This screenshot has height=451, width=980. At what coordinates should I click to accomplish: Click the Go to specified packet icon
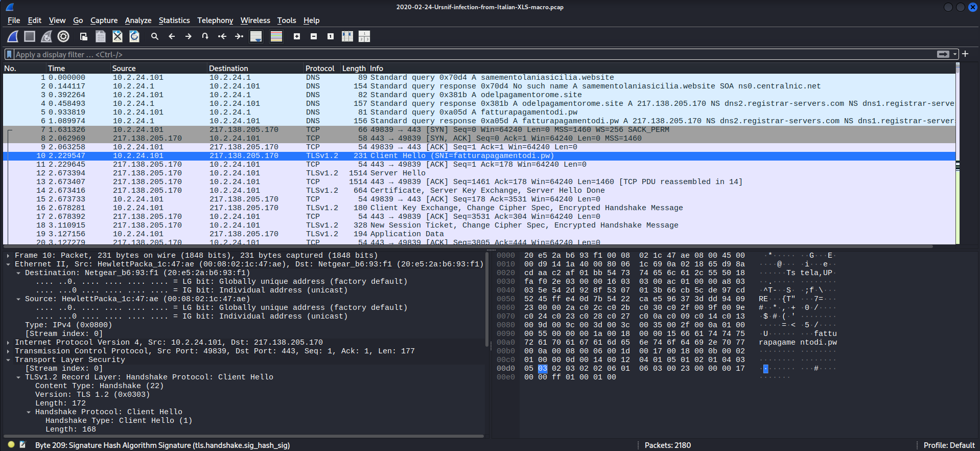[205, 36]
